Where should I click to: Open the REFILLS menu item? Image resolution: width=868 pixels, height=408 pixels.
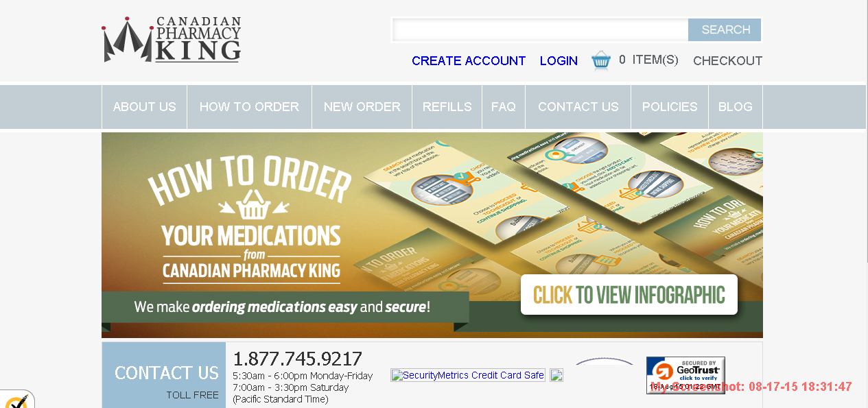tap(447, 107)
